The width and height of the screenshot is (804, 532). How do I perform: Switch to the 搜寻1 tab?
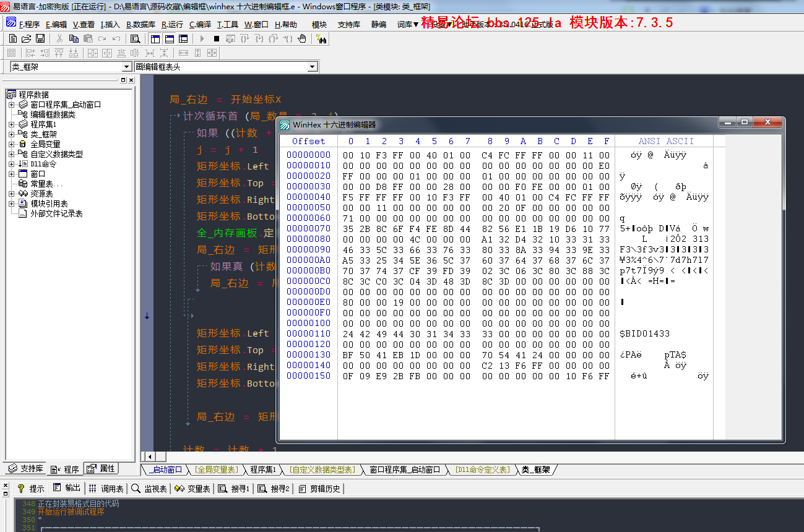[x=234, y=489]
